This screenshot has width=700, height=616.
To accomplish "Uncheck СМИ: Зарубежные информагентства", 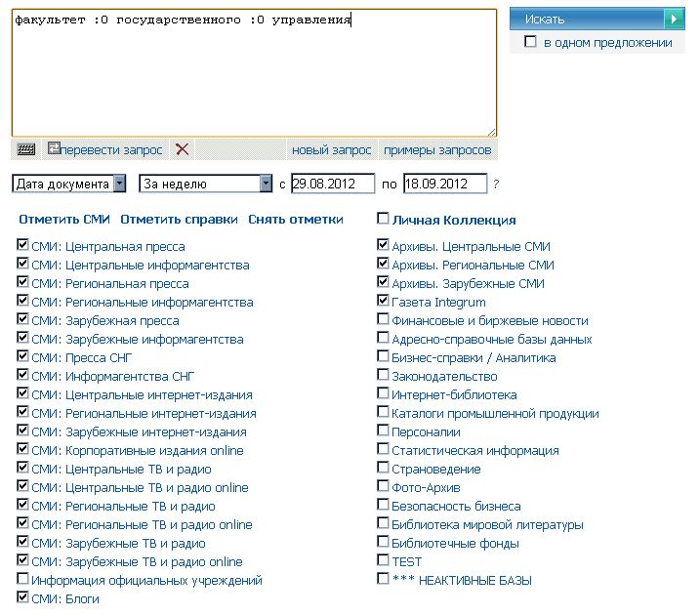I will [22, 338].
